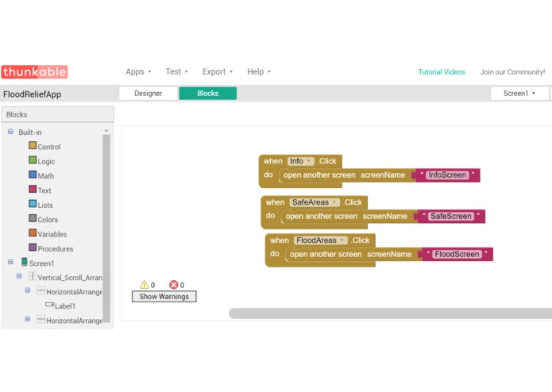Click the palette scroll-up arrow
This screenshot has height=392, width=552.
click(x=106, y=131)
